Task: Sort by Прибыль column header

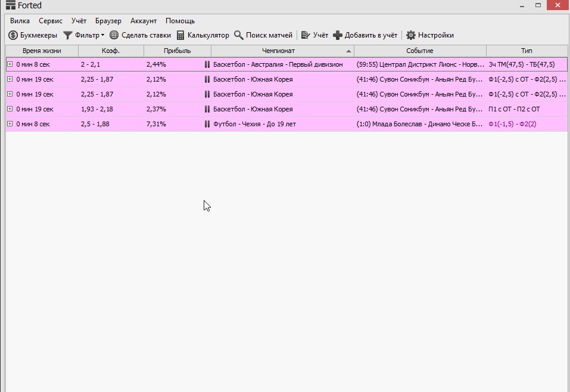Action: pos(177,51)
